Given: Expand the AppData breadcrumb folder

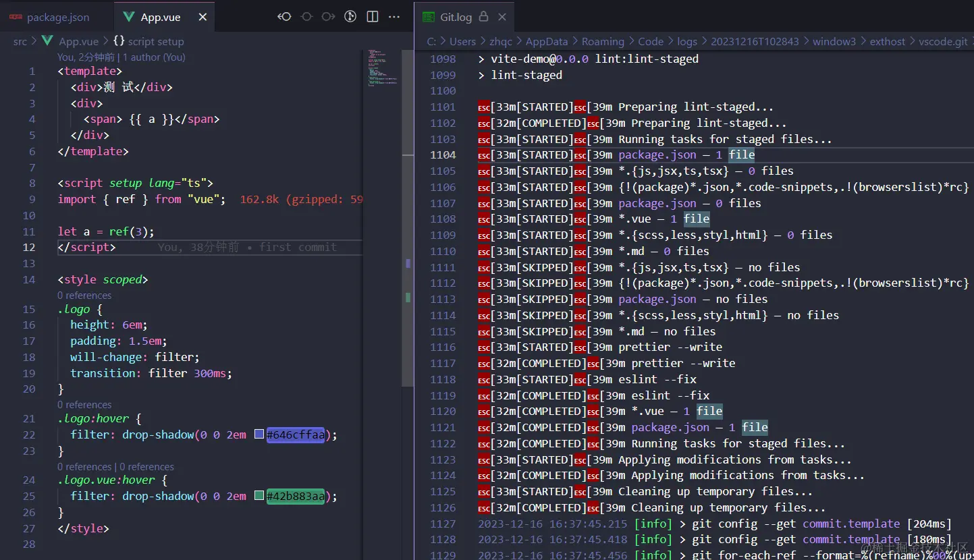Looking at the screenshot, I should click(547, 41).
